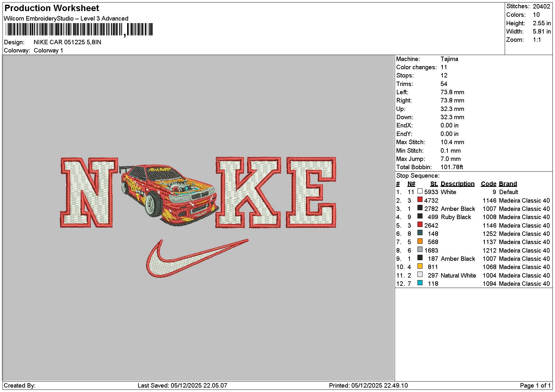Screen dimensions: 555x392
Task: Click design name 'NIKE CAR 051225 5,8IN'
Action: click(67, 42)
